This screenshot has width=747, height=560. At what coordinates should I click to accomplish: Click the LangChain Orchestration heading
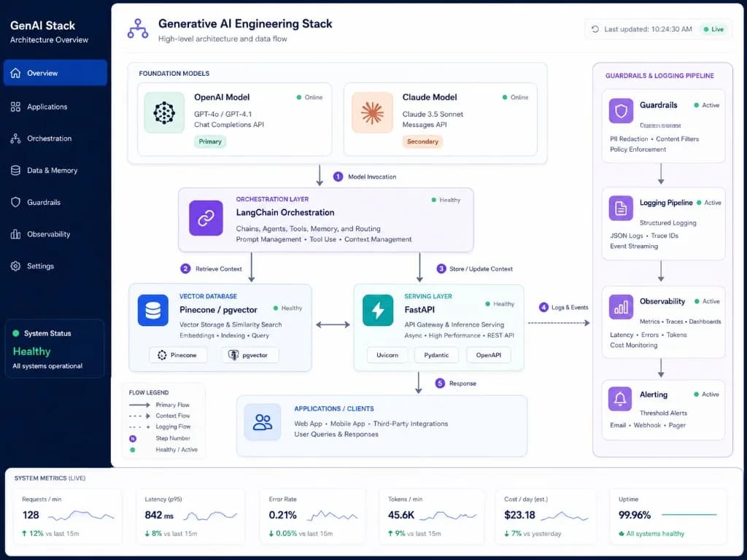coord(285,212)
